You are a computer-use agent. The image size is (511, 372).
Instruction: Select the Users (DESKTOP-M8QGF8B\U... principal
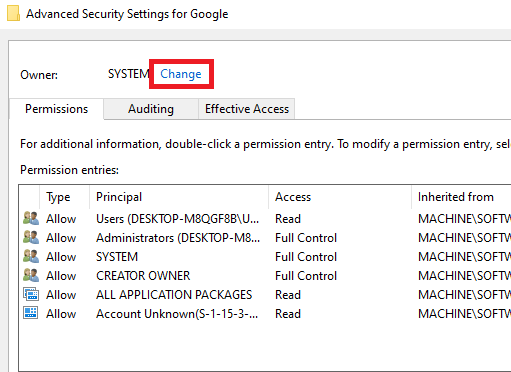177,219
